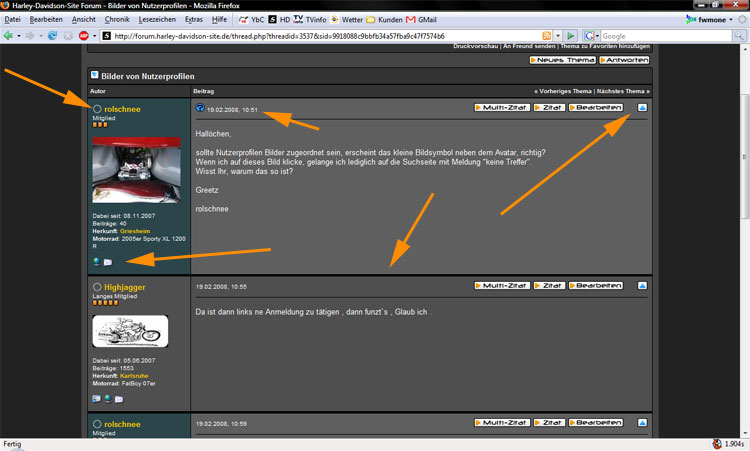750x451 pixels.
Task: Open rolschnee's homepage globe icon under the avatar
Action: tap(96, 262)
